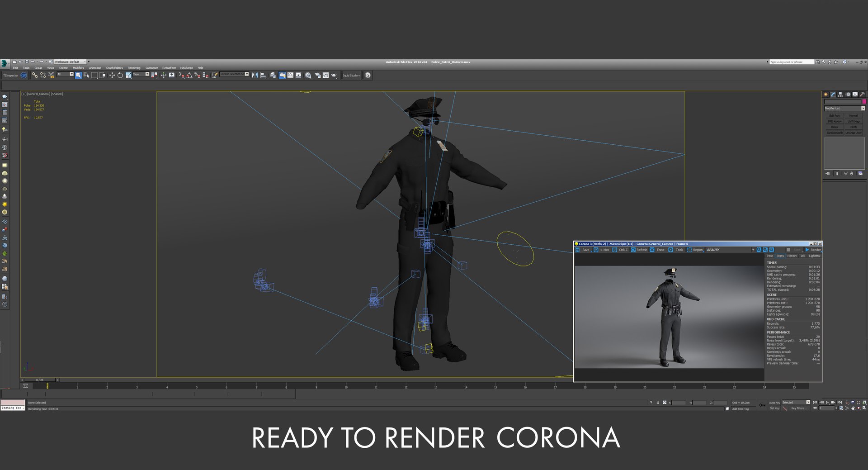
Task: Click the object name input field
Action: (843, 101)
